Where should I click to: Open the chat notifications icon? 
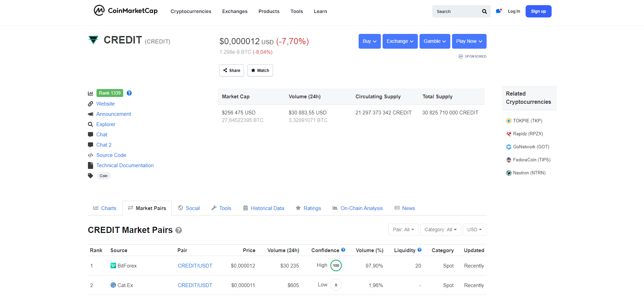click(x=499, y=11)
